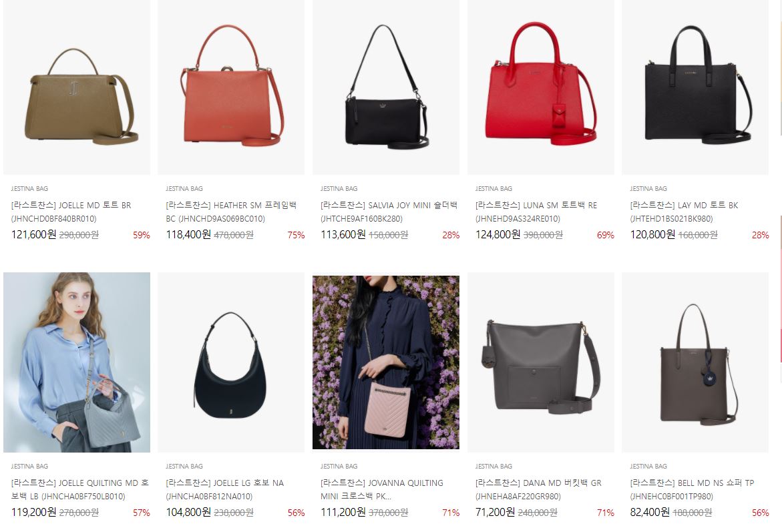Open the JOELLE MD tote BR product image
Screen dimensions: 782x532
pos(77,87)
